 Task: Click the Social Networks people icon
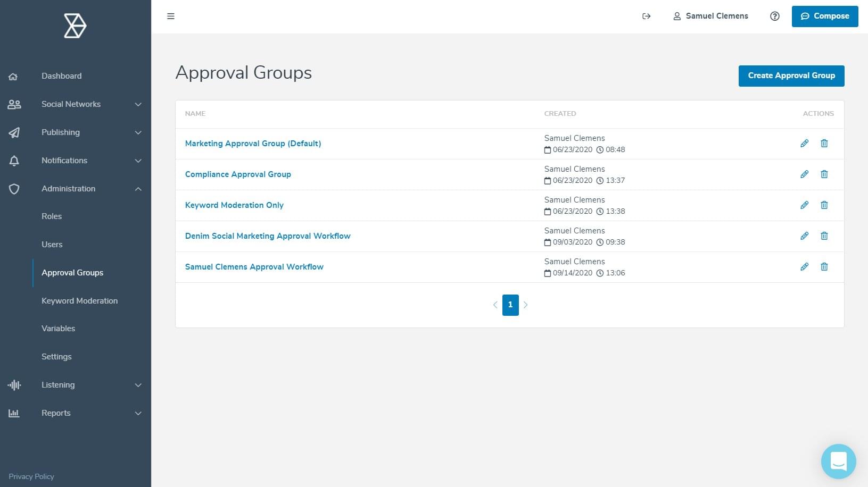[14, 104]
